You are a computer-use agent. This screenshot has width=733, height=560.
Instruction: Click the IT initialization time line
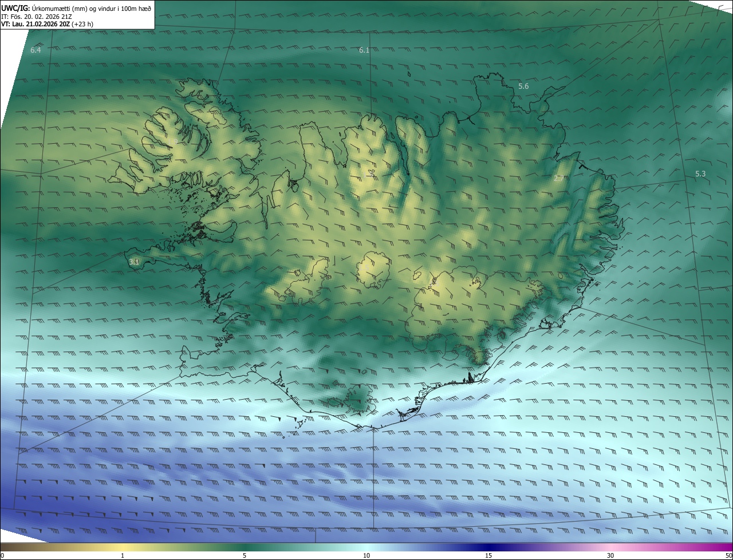click(37, 16)
